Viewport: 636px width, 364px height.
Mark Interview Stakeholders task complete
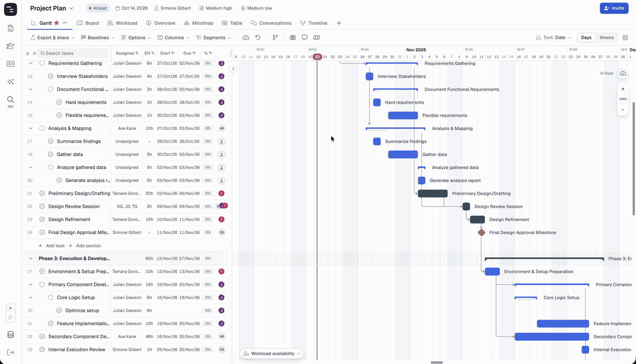point(51,76)
